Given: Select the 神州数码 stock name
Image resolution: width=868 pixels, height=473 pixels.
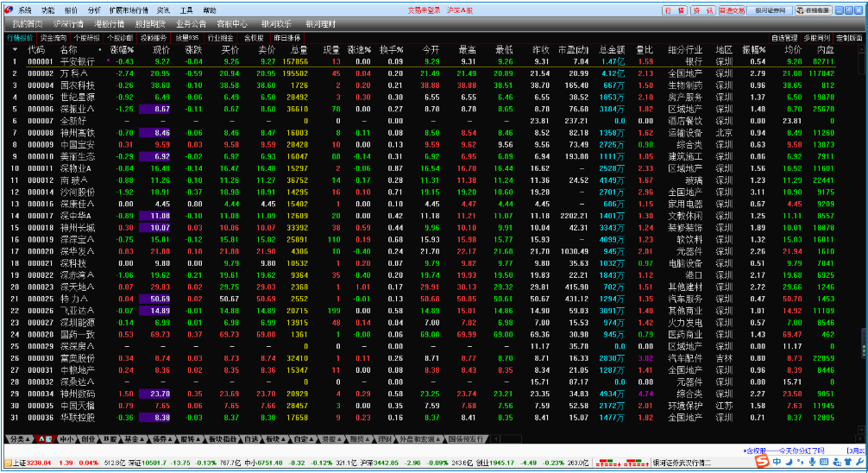Looking at the screenshot, I should [x=77, y=393].
